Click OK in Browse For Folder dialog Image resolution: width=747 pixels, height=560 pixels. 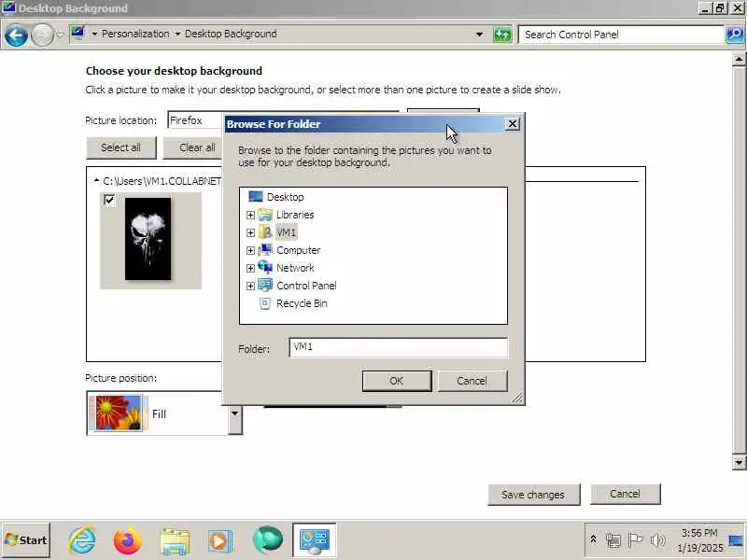pyautogui.click(x=396, y=381)
